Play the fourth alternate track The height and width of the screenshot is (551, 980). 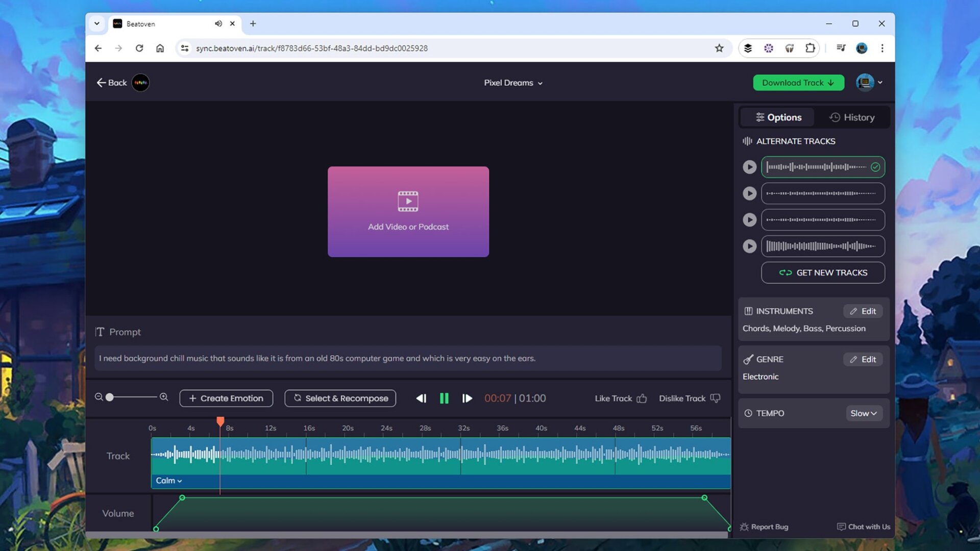point(749,246)
